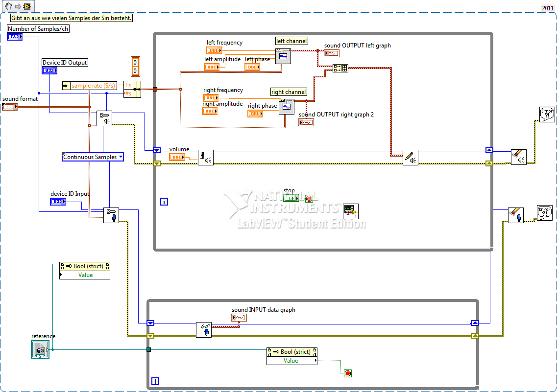Select volume DBL terminal
This screenshot has height=392, width=557.
(177, 157)
